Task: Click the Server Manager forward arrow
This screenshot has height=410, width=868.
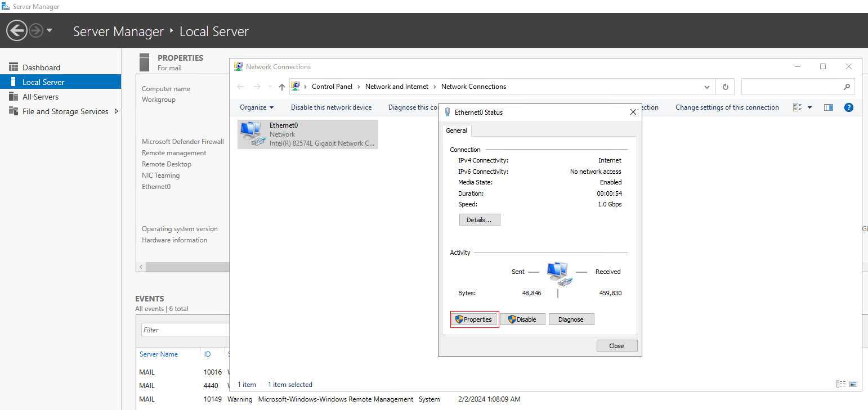Action: pos(36,30)
